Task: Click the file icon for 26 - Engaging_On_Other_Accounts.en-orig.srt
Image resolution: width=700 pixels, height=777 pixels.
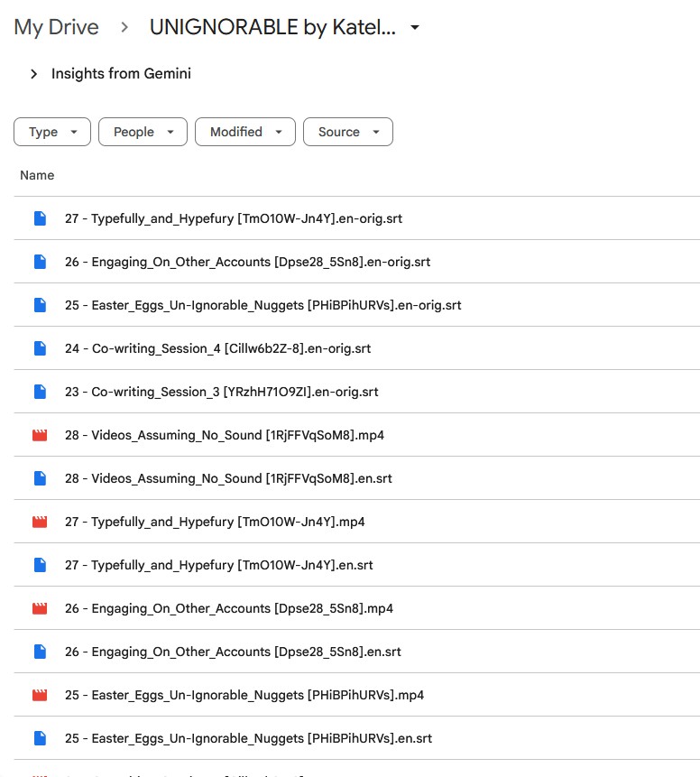Action: click(x=40, y=262)
